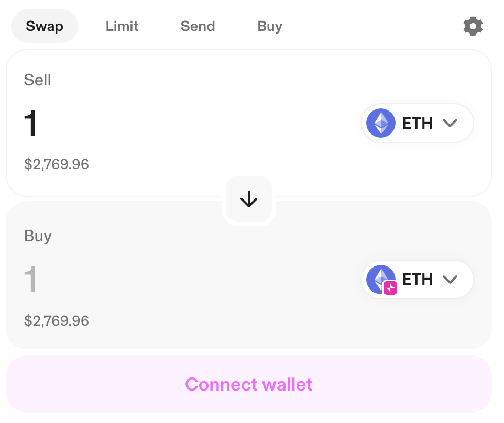Expand the Buy token chevron

450,280
